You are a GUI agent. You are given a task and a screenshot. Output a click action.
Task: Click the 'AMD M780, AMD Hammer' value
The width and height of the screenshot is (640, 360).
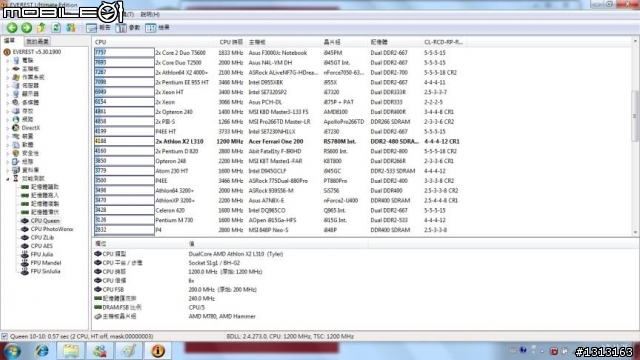click(222, 316)
